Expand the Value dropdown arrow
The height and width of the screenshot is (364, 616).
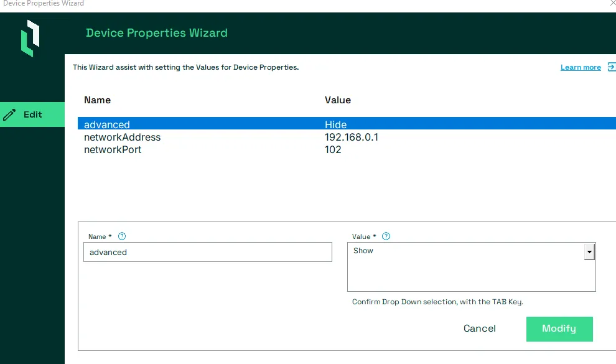589,252
